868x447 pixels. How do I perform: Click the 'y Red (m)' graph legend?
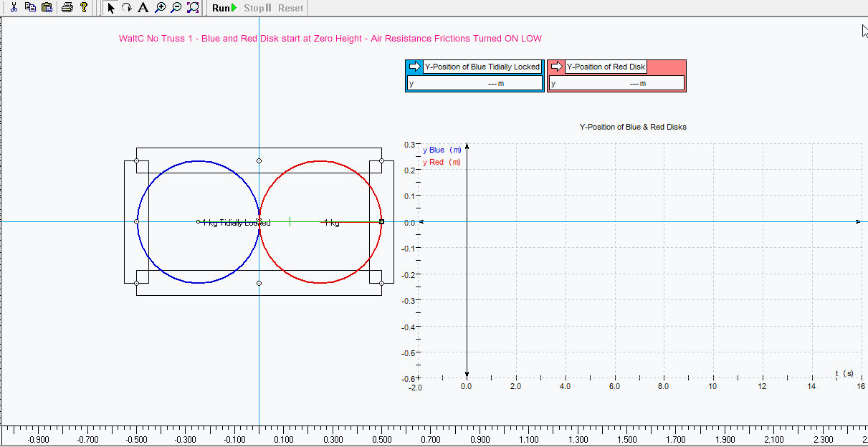[x=442, y=163]
